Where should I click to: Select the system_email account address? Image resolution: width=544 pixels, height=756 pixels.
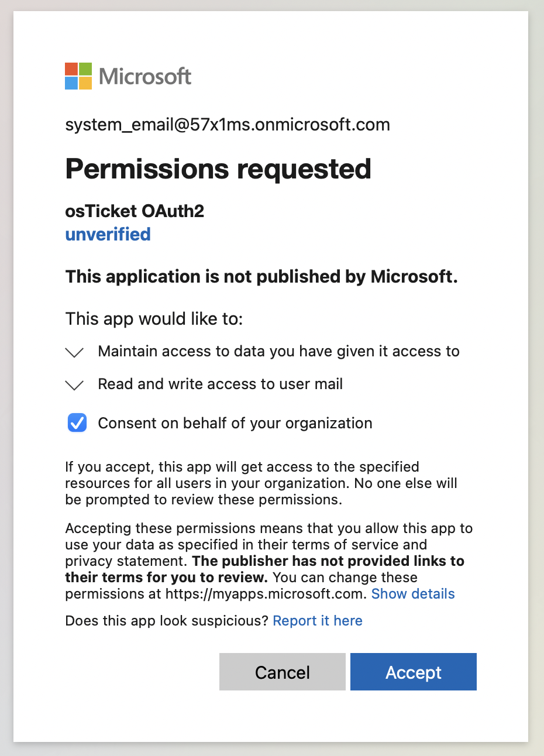(x=228, y=125)
